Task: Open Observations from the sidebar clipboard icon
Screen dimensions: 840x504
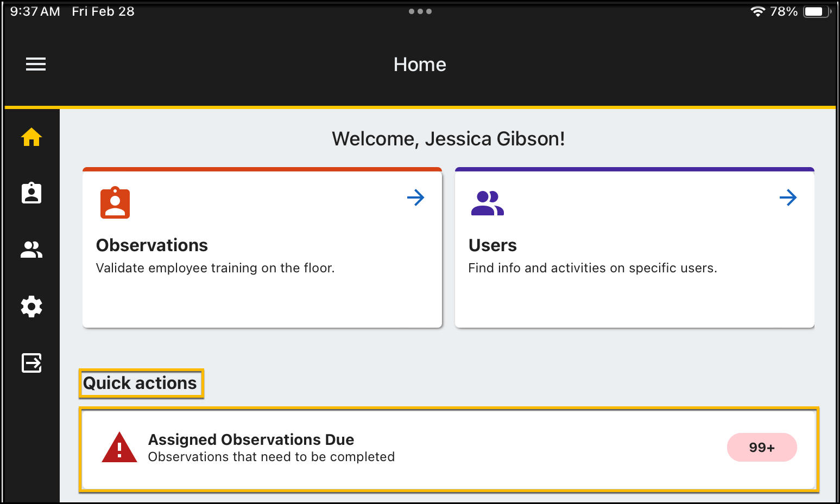Action: [31, 193]
